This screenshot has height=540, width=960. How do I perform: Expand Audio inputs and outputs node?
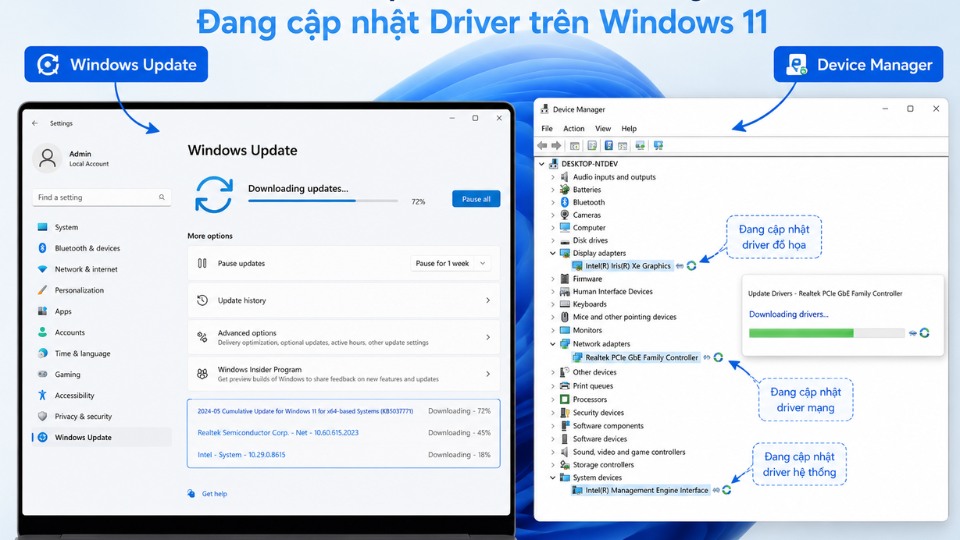point(553,177)
